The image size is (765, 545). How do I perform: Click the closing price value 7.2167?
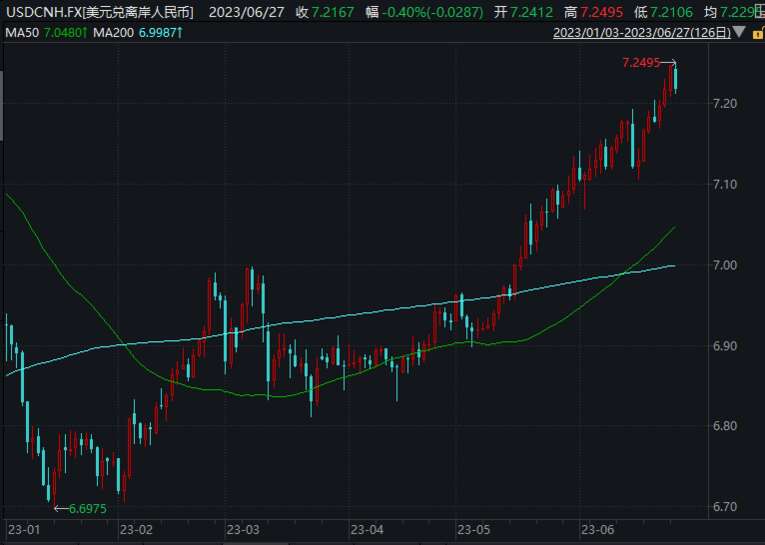pos(331,11)
